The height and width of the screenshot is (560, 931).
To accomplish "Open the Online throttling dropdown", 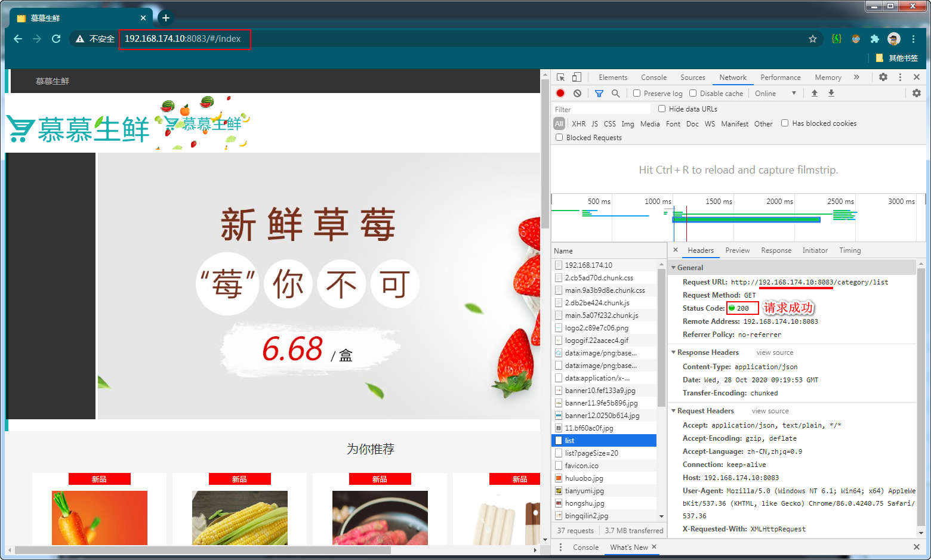I will pos(775,94).
